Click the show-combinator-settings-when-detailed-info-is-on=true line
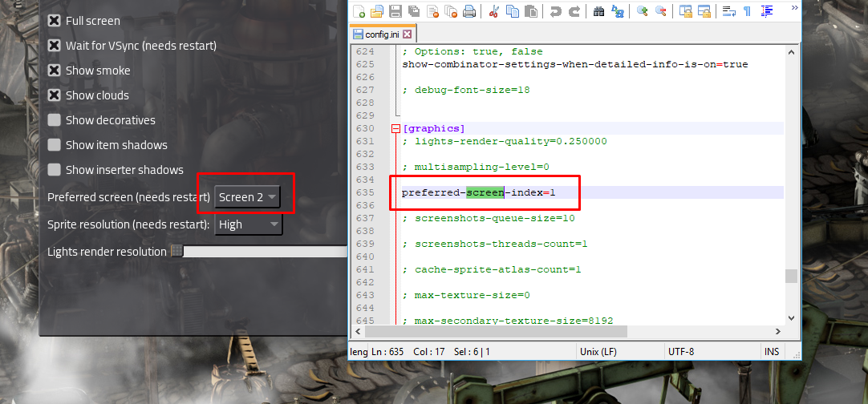The height and width of the screenshot is (404, 868). [x=575, y=64]
